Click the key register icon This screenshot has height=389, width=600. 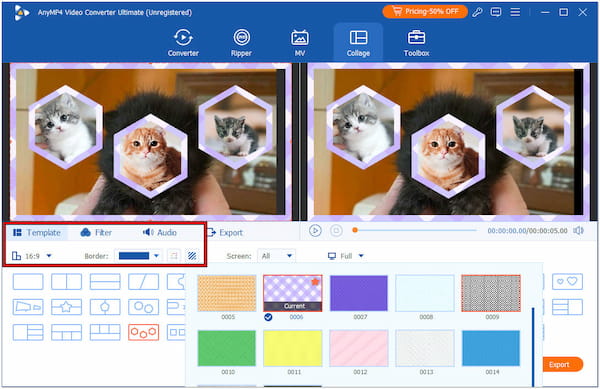(477, 12)
